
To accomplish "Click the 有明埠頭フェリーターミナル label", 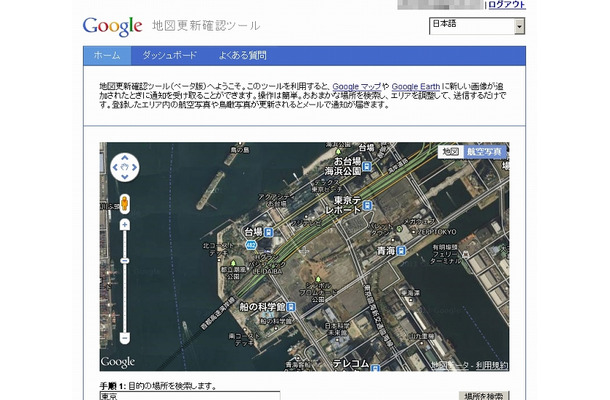I will tap(446, 254).
